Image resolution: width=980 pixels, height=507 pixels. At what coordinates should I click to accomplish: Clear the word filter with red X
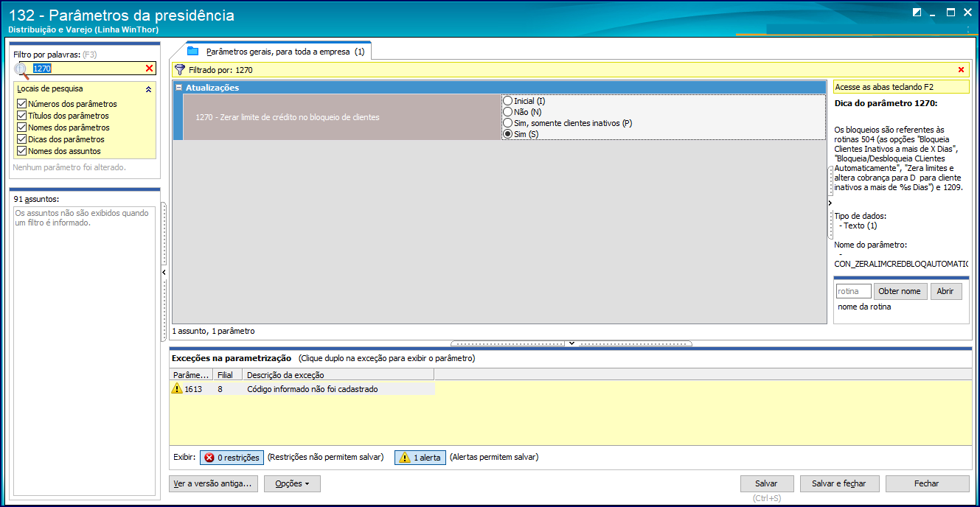click(149, 69)
